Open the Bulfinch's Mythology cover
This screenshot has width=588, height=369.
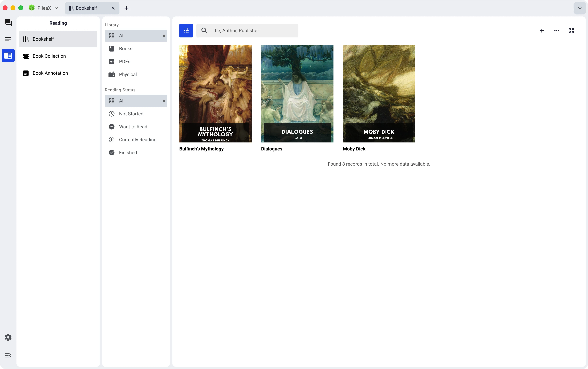coord(215,93)
